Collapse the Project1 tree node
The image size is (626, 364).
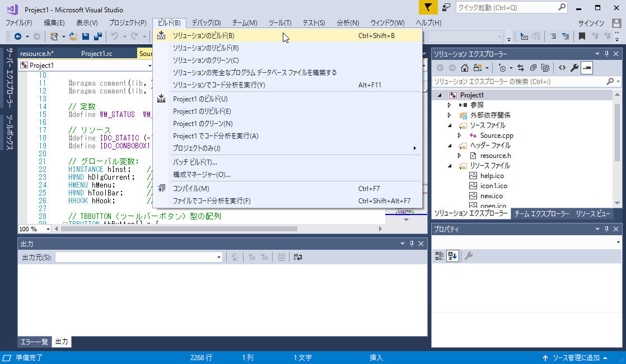click(x=440, y=95)
